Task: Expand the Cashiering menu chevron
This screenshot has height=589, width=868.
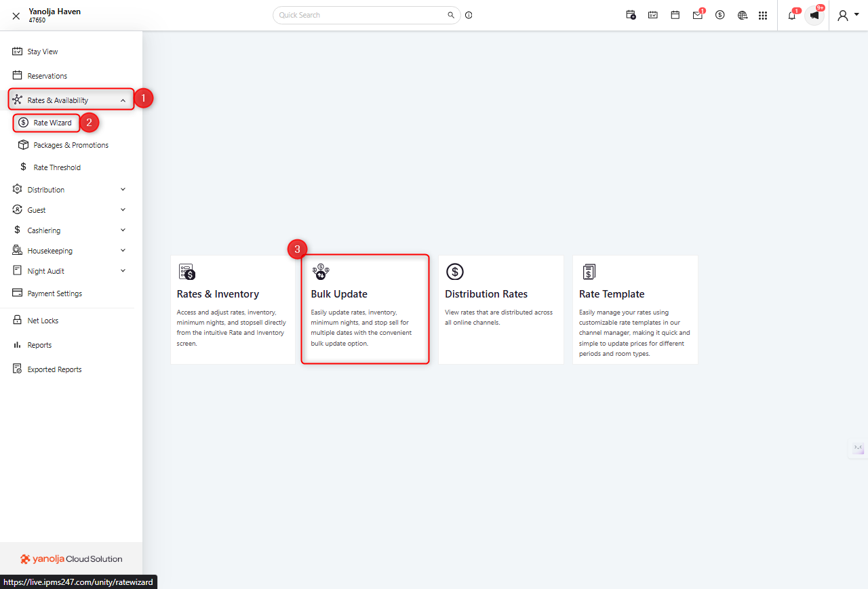Action: pos(123,230)
